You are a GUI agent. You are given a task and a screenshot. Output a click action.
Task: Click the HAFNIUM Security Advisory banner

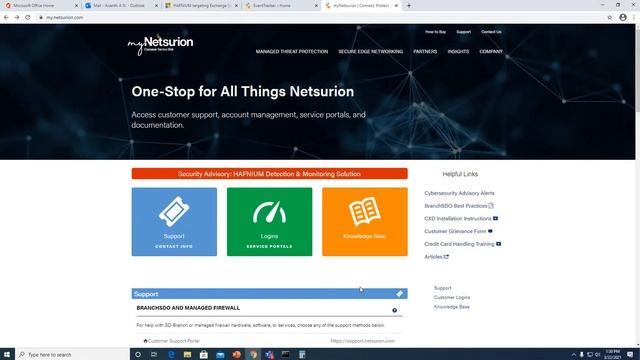point(269,174)
